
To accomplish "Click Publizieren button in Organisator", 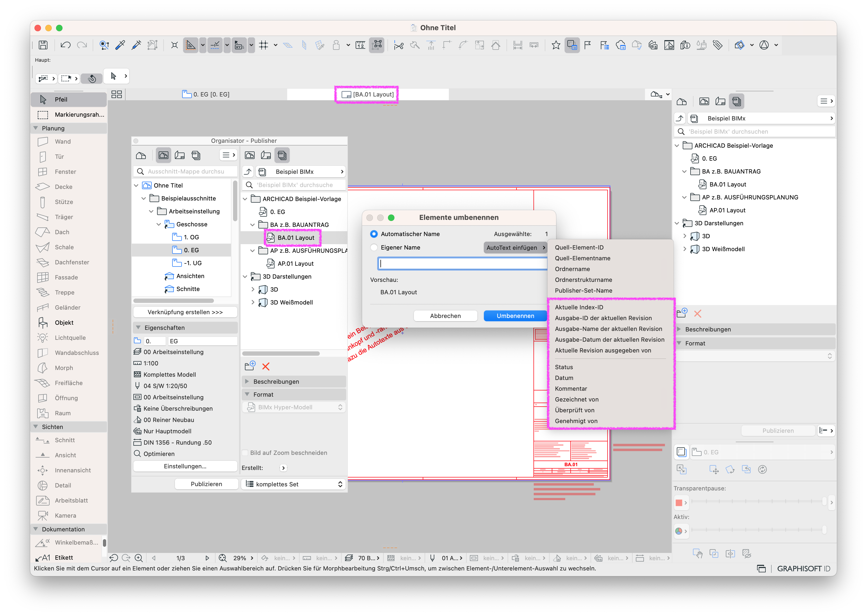I will point(206,485).
